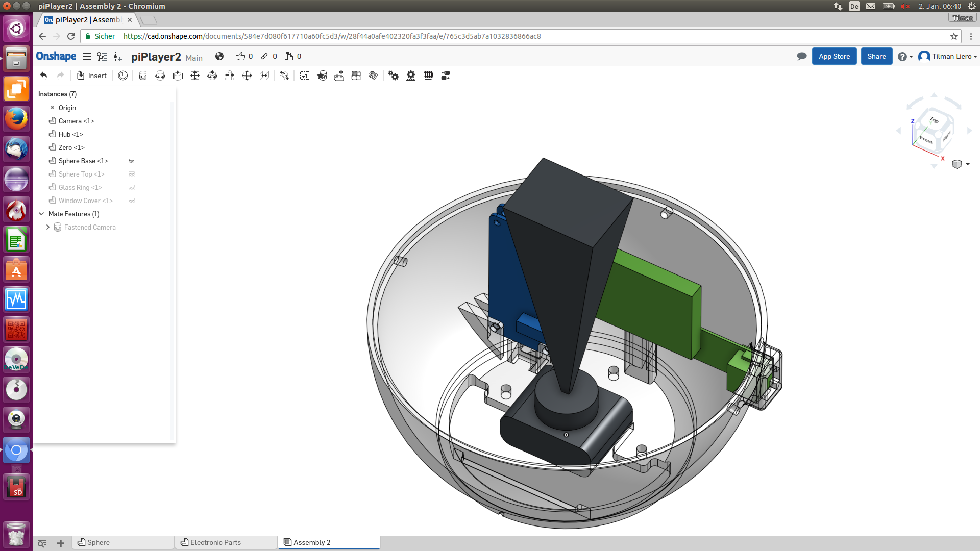
Task: Click the star-marked cylinder toolbar icon
Action: (x=322, y=76)
